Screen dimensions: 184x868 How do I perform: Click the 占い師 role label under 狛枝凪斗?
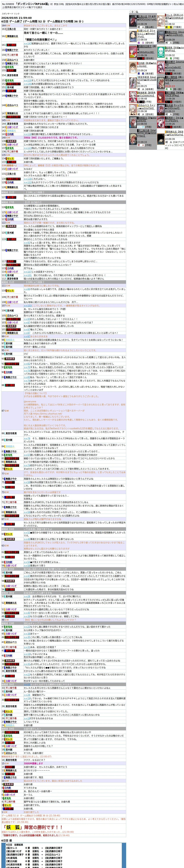click(141, 127)
